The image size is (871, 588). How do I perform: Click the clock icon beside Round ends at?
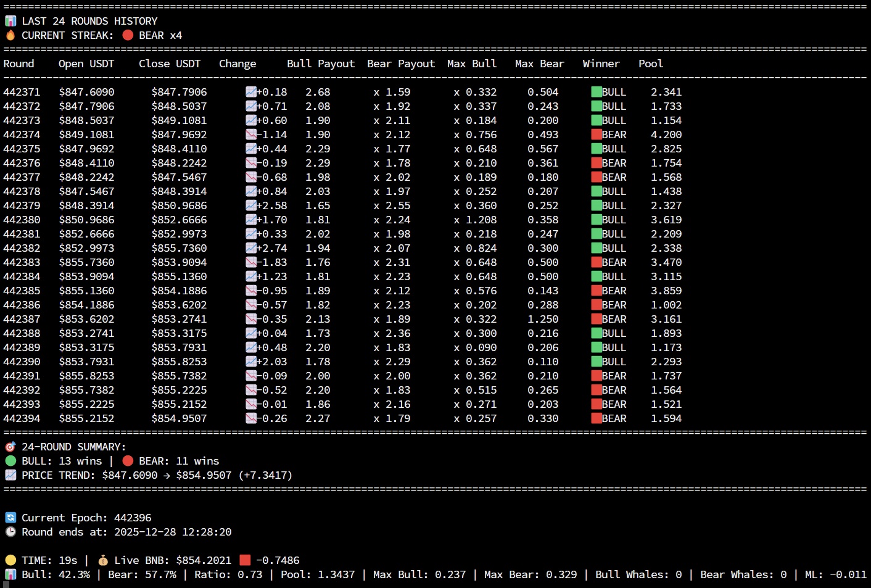[x=10, y=532]
